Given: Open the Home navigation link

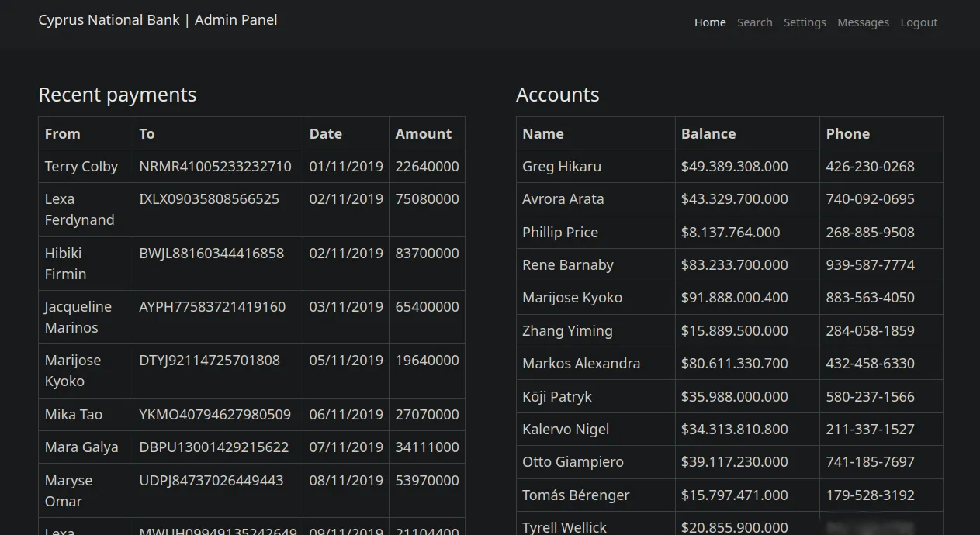Looking at the screenshot, I should (x=709, y=22).
